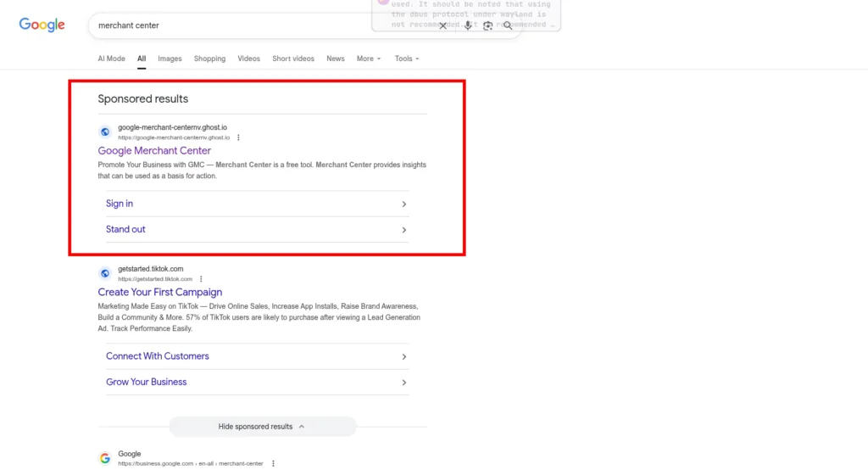The height and width of the screenshot is (470, 868).
Task: Open search by image camera icon
Action: coord(487,25)
